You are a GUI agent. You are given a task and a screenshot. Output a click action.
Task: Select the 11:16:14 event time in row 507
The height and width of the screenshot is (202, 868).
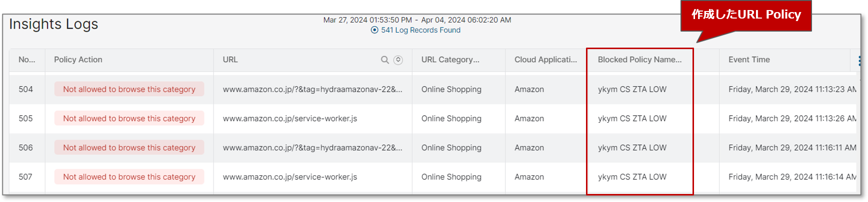pyautogui.click(x=792, y=177)
